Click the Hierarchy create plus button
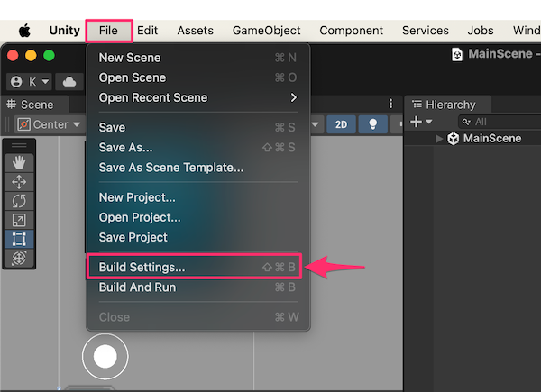The height and width of the screenshot is (392, 541). click(416, 122)
